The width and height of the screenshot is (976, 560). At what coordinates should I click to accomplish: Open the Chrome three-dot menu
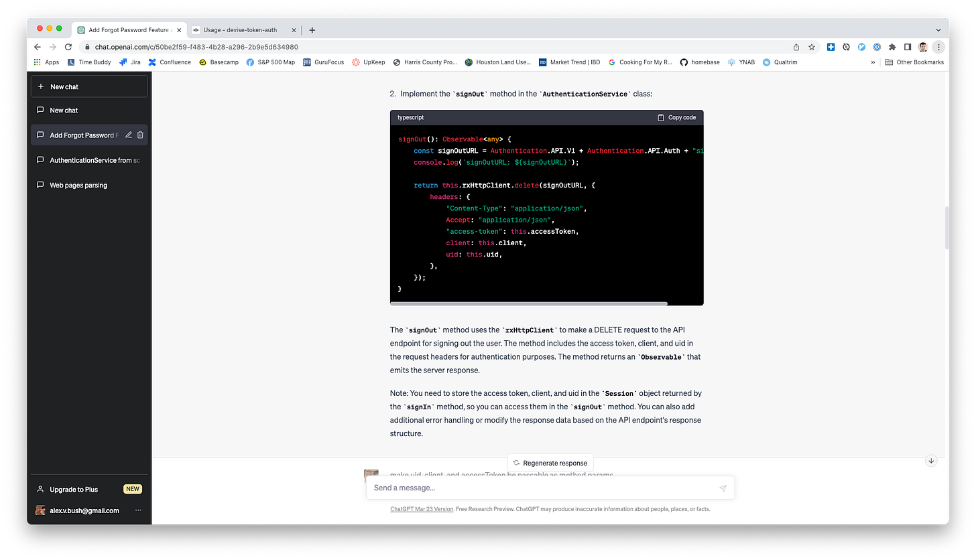pyautogui.click(x=938, y=47)
